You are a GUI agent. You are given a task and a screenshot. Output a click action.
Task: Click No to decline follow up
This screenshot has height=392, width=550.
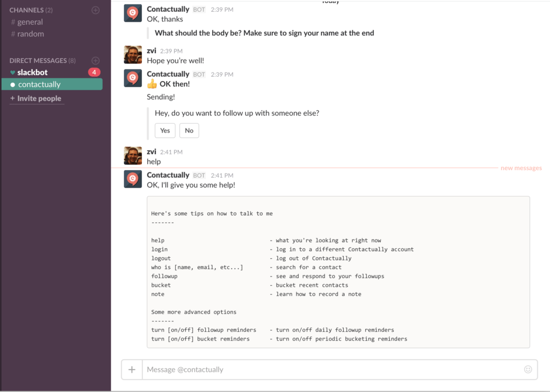click(x=189, y=130)
